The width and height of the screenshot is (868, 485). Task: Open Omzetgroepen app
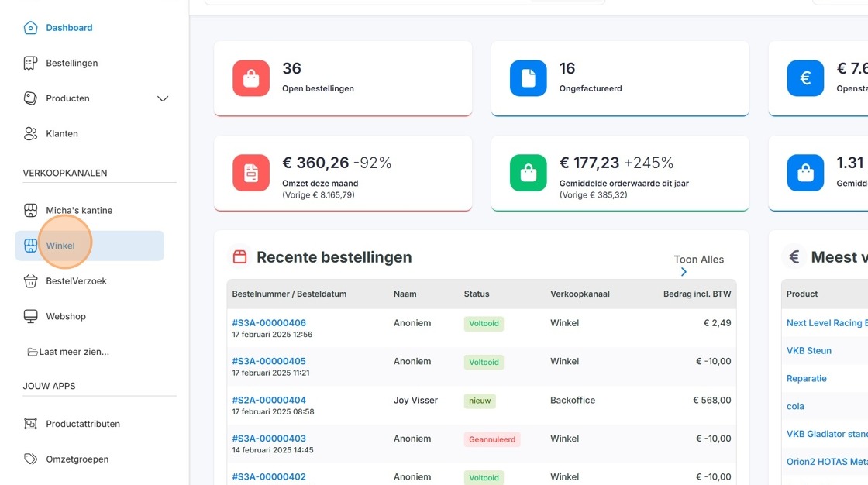[x=77, y=459]
